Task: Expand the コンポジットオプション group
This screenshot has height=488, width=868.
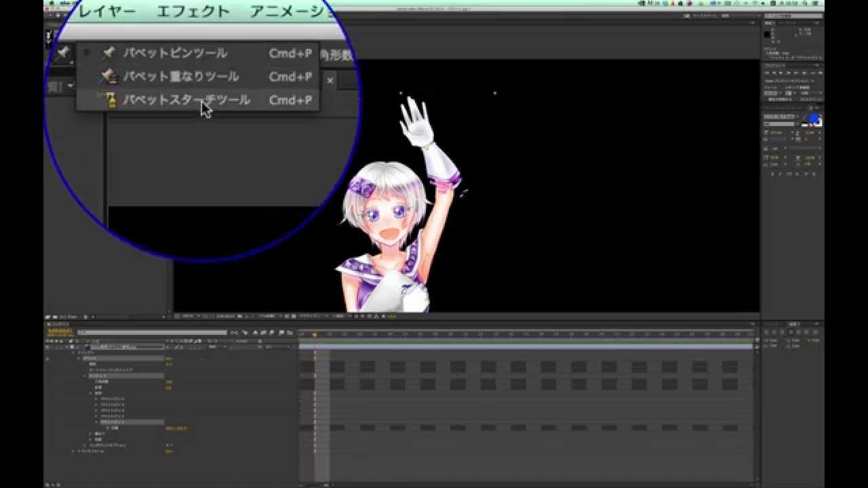Action: 85,445
